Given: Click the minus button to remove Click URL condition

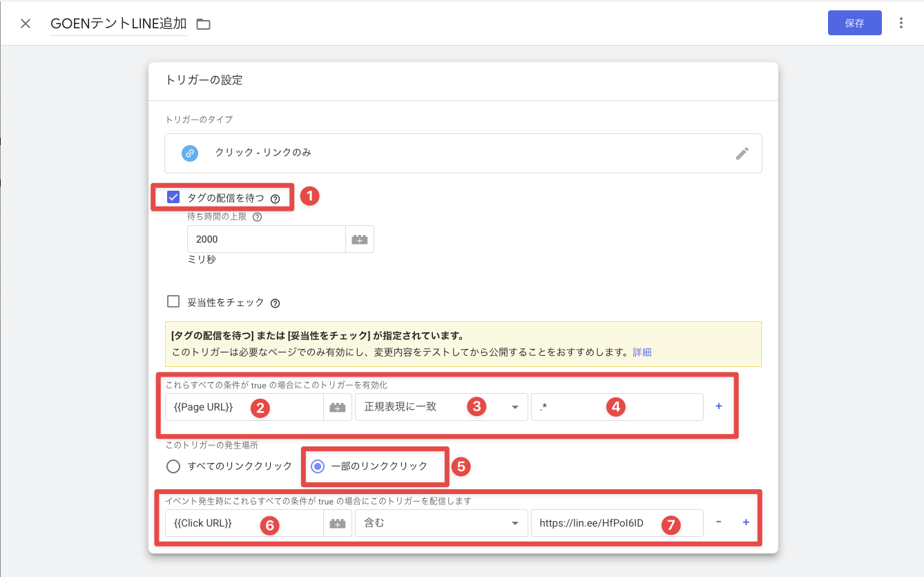Looking at the screenshot, I should (719, 522).
